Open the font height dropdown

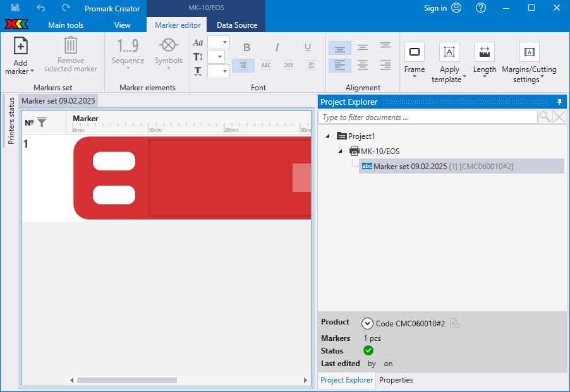click(216, 57)
